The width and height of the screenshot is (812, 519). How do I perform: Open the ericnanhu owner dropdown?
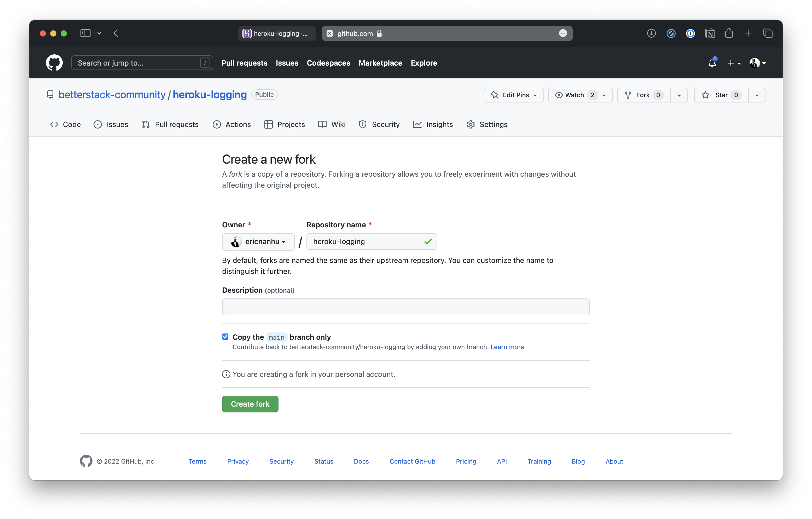pos(258,242)
